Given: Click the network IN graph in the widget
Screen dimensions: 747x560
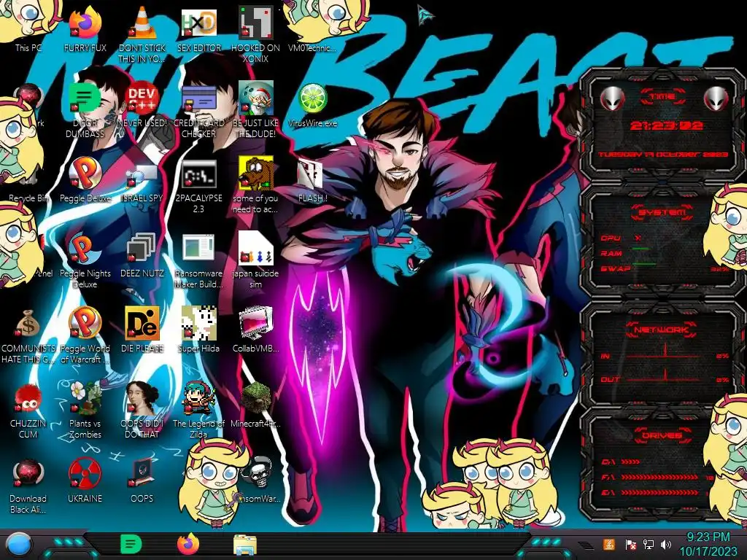Looking at the screenshot, I should pos(664,352).
